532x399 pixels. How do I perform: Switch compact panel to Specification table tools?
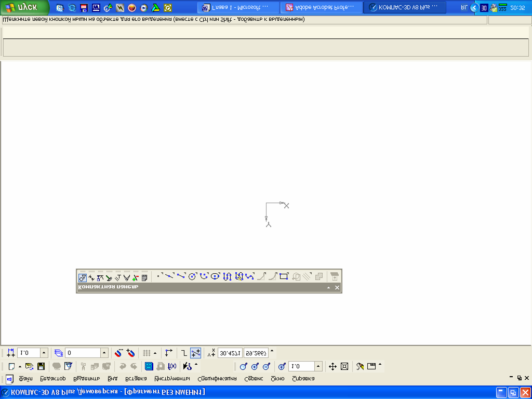coord(144,278)
